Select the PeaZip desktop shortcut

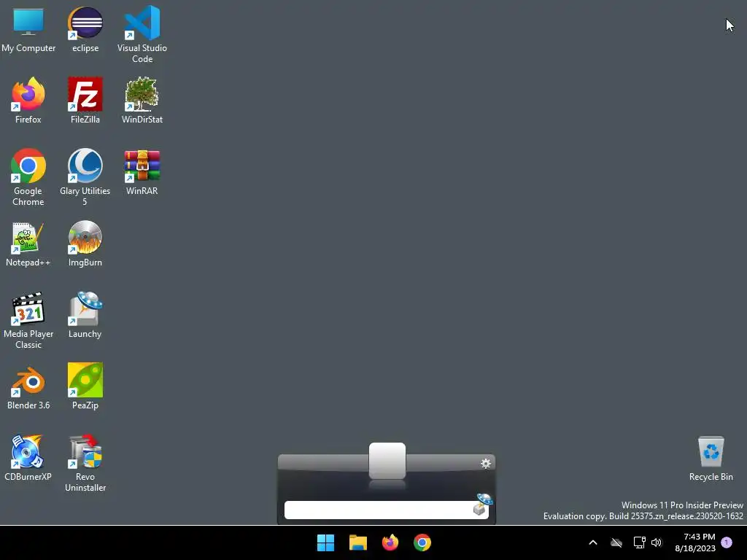click(85, 386)
